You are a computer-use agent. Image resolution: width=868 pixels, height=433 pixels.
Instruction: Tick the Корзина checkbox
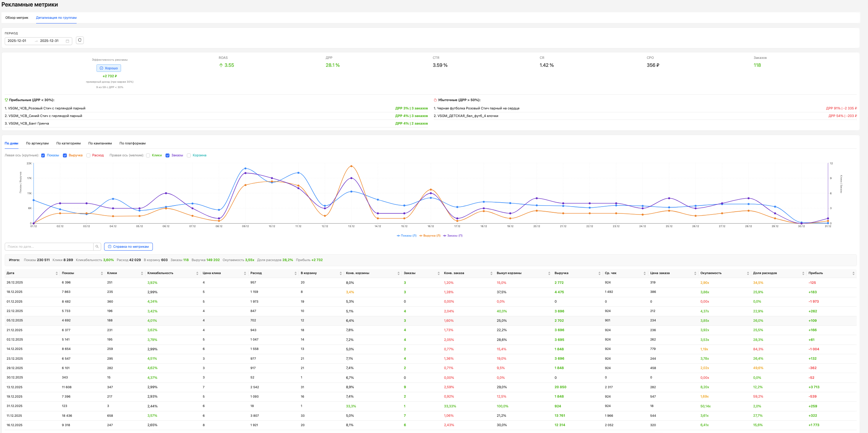pyautogui.click(x=189, y=156)
